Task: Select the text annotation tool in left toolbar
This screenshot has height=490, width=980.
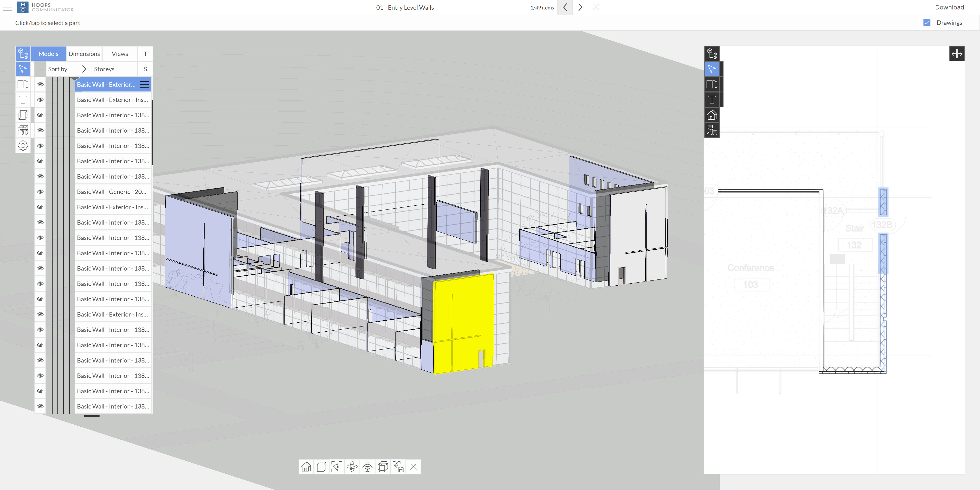Action: [23, 100]
